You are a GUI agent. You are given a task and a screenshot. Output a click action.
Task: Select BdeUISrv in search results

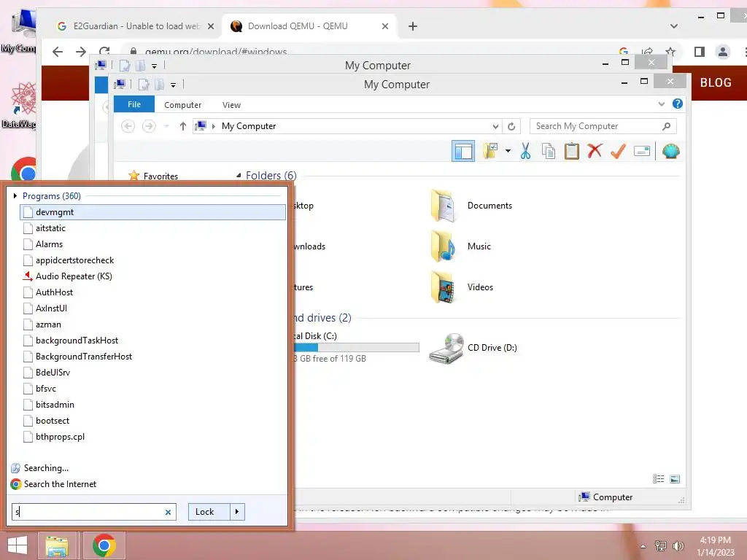153,373
